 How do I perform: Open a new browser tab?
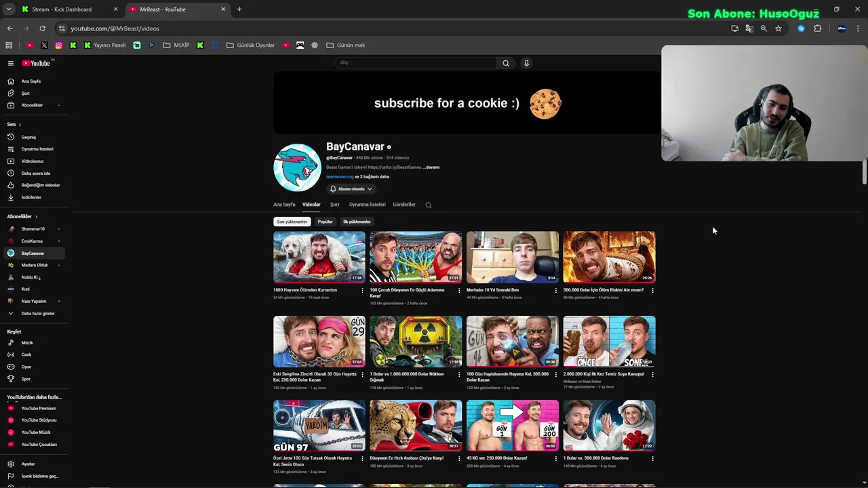[x=239, y=9]
